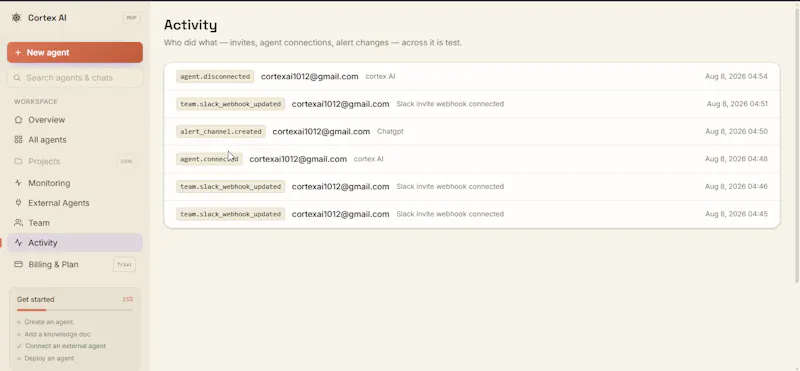Click the Monitoring pulse icon
Image resolution: width=800 pixels, height=371 pixels.
point(18,183)
